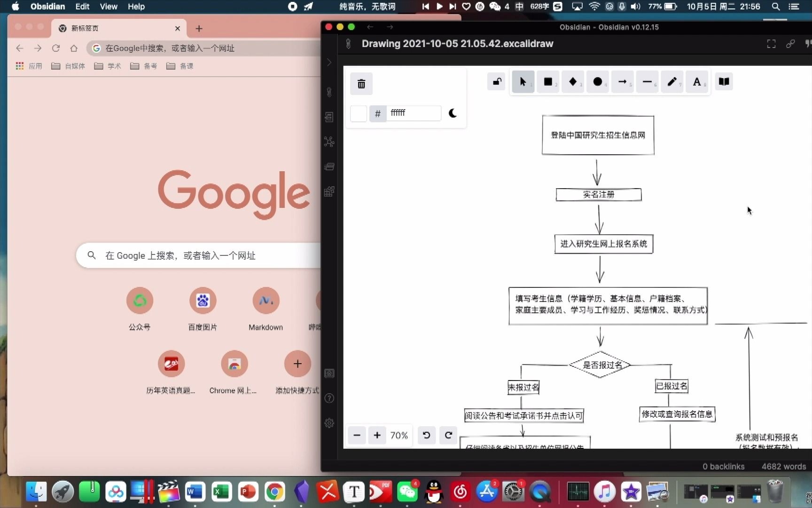Toggle dark mode moon icon
The width and height of the screenshot is (812, 508).
coord(453,113)
